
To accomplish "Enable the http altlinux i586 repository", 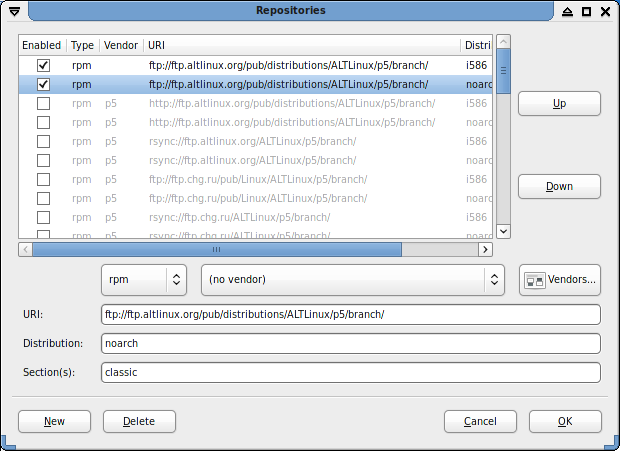I will tap(43, 103).
